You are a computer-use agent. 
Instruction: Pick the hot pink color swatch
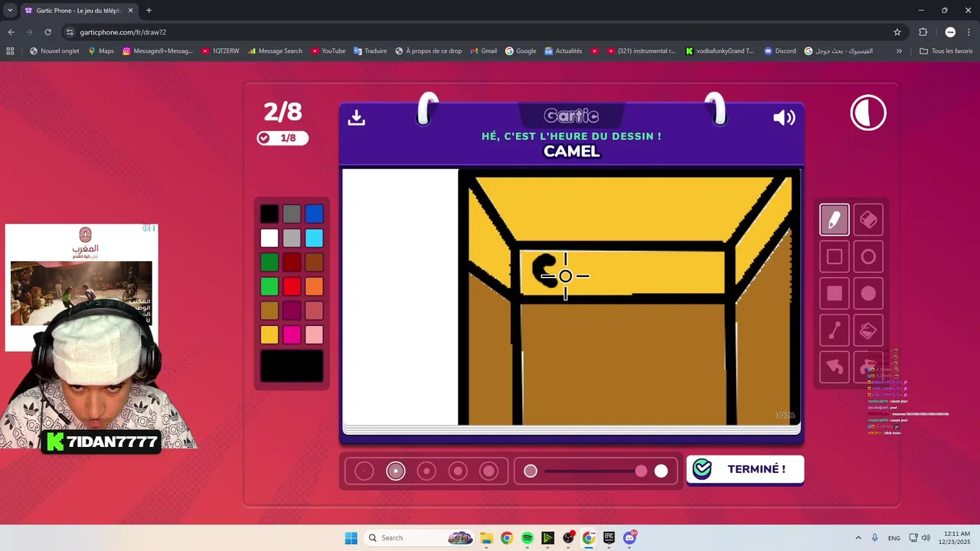(292, 334)
